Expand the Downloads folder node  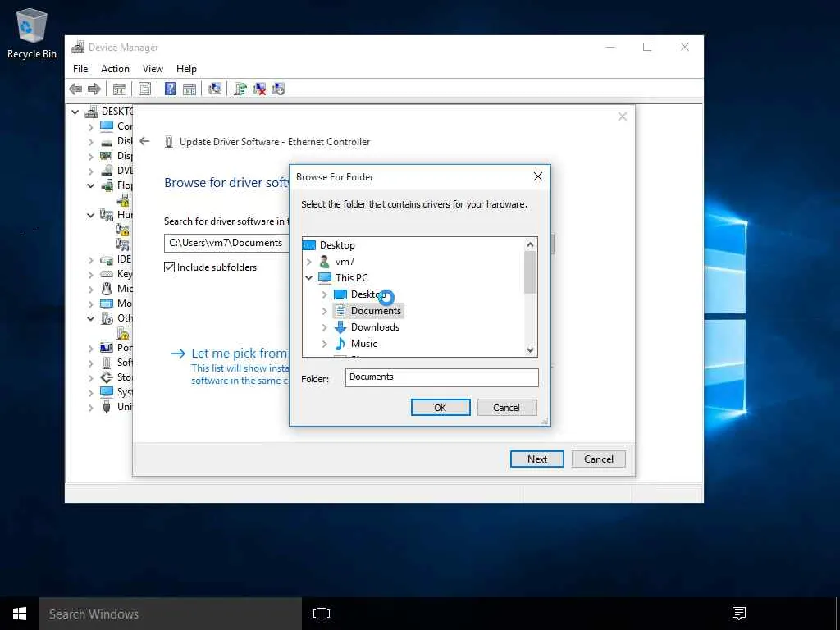click(324, 327)
